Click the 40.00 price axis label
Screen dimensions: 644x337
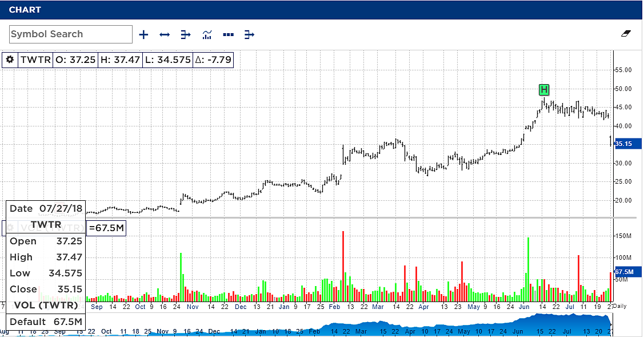[623, 126]
